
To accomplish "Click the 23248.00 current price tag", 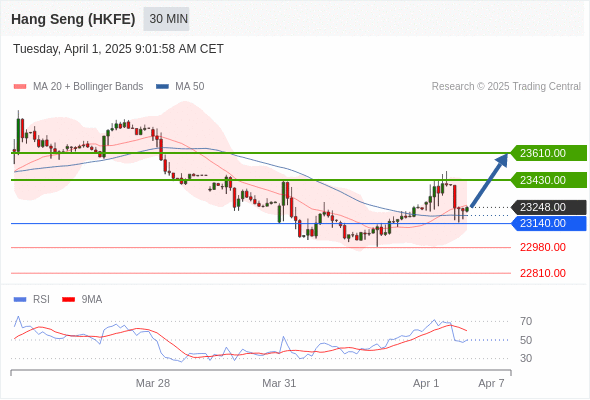I will coord(549,207).
